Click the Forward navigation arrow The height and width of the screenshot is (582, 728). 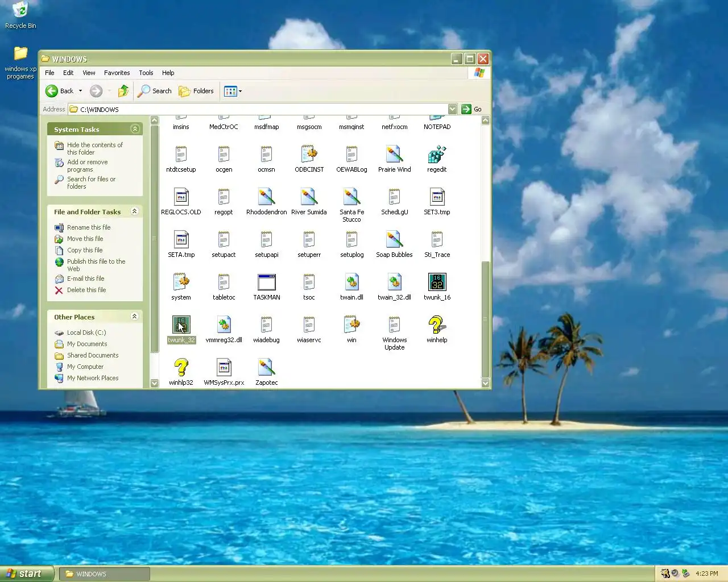[x=96, y=91]
